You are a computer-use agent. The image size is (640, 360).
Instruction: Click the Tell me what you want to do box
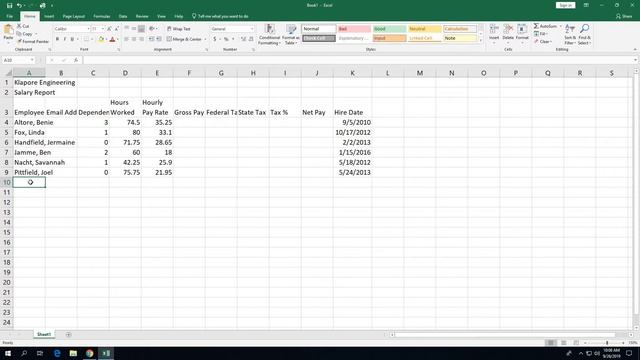(220, 16)
